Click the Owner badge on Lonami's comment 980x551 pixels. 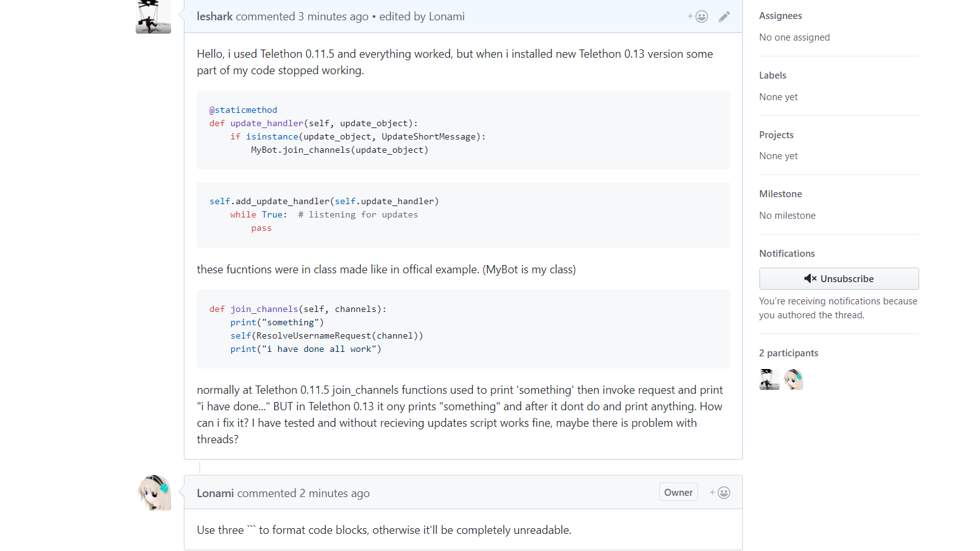(x=678, y=492)
